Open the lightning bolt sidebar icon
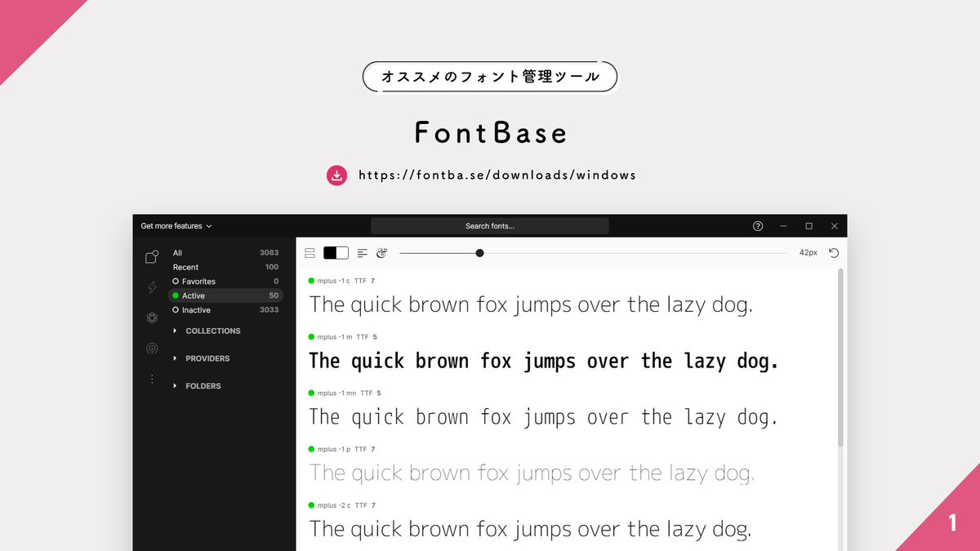 pos(151,287)
